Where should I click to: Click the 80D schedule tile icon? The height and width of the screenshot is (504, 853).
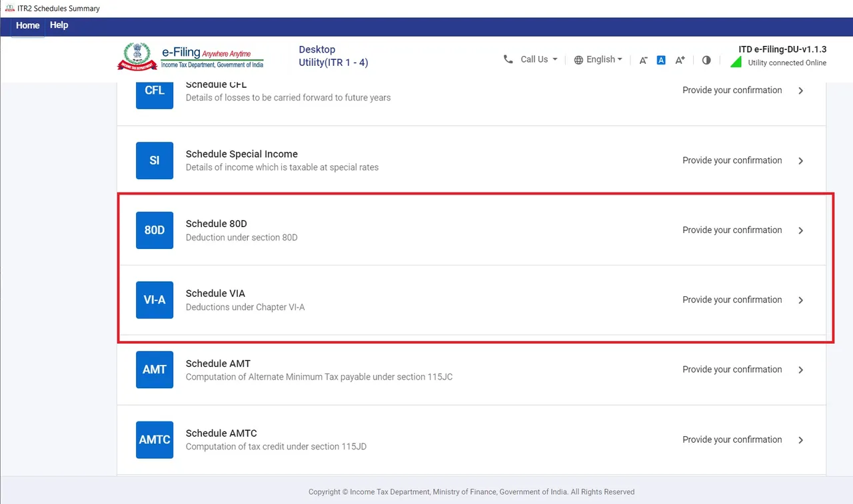pos(155,230)
